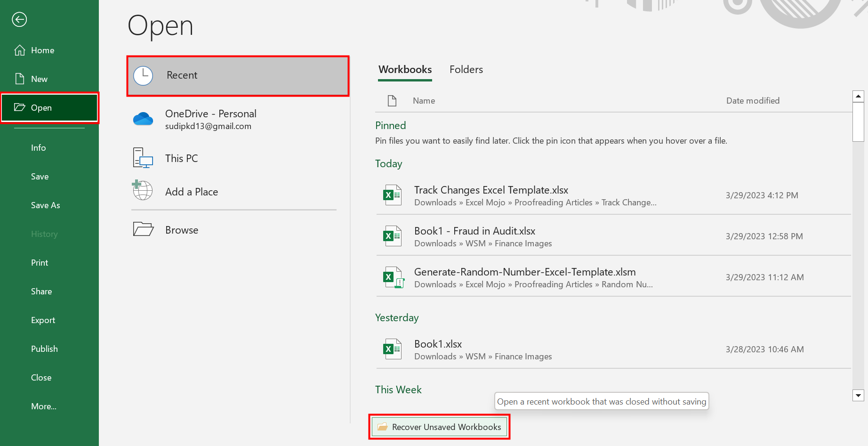Switch to the Folders tab
The image size is (868, 446).
(466, 70)
